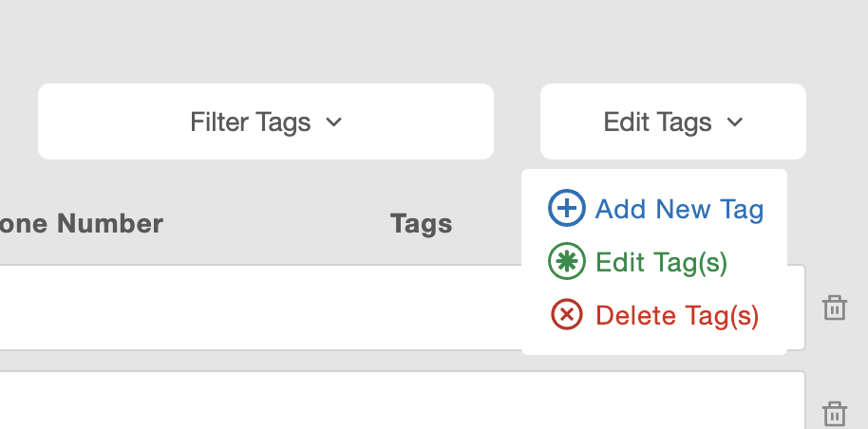Image resolution: width=868 pixels, height=429 pixels.
Task: Click the Tags column header
Action: 421,224
